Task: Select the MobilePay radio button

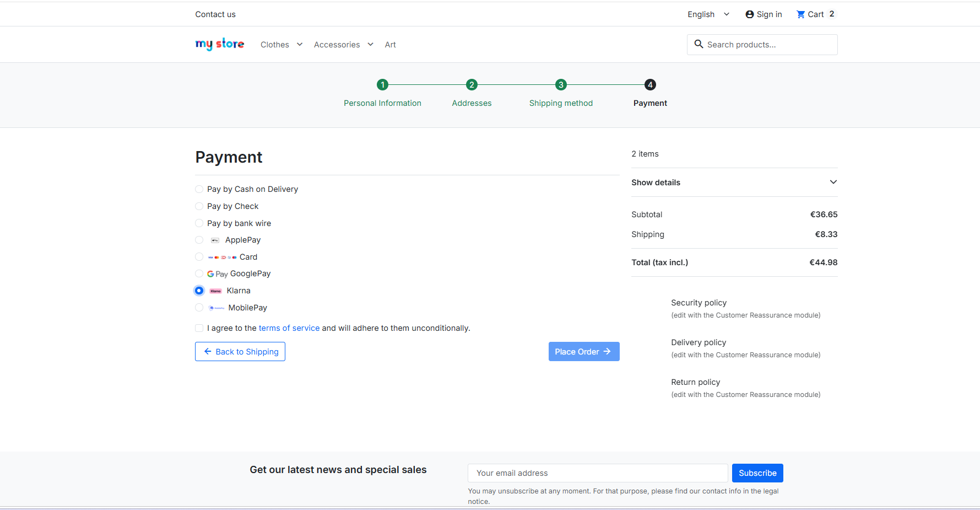Action: 199,308
